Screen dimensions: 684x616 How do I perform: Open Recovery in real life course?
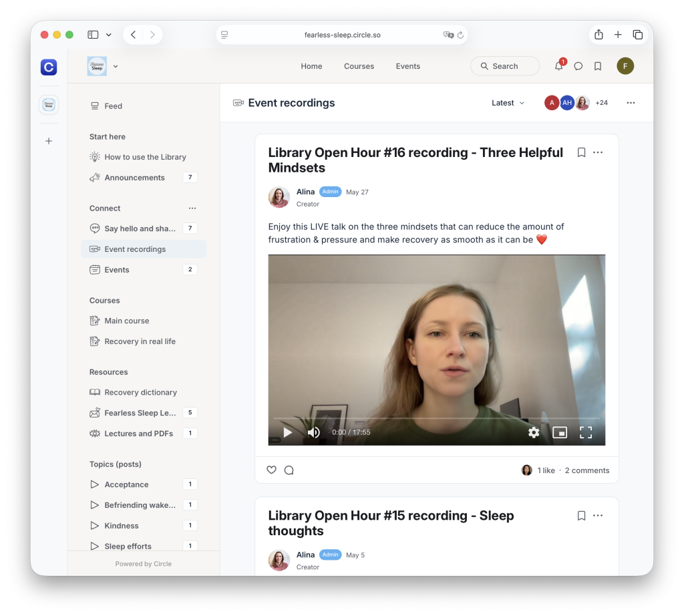(x=144, y=341)
